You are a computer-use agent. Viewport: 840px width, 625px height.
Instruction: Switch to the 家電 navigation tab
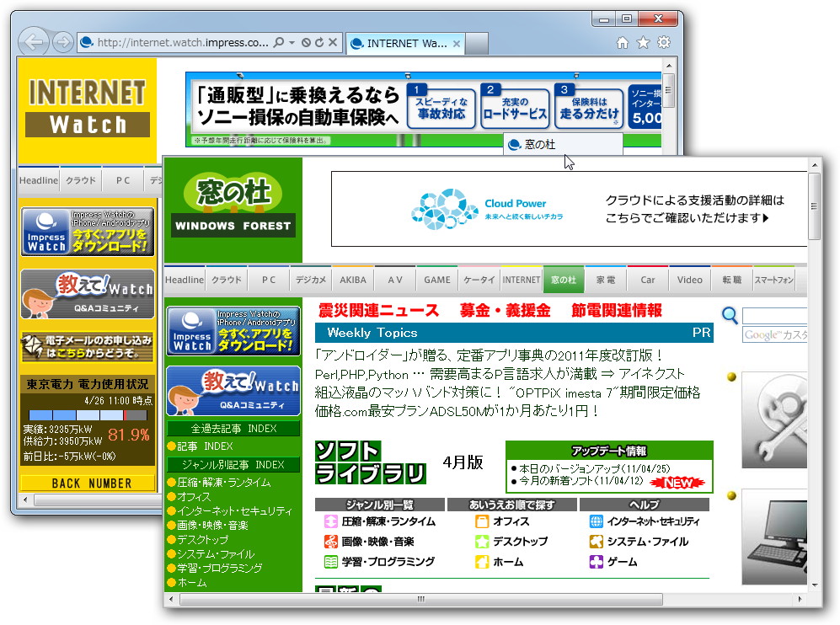click(607, 278)
